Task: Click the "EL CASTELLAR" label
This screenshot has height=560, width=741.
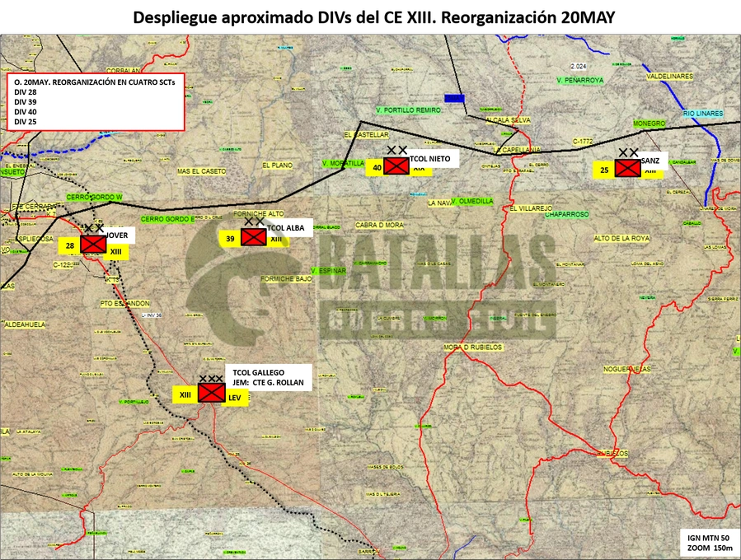Action: [366, 134]
